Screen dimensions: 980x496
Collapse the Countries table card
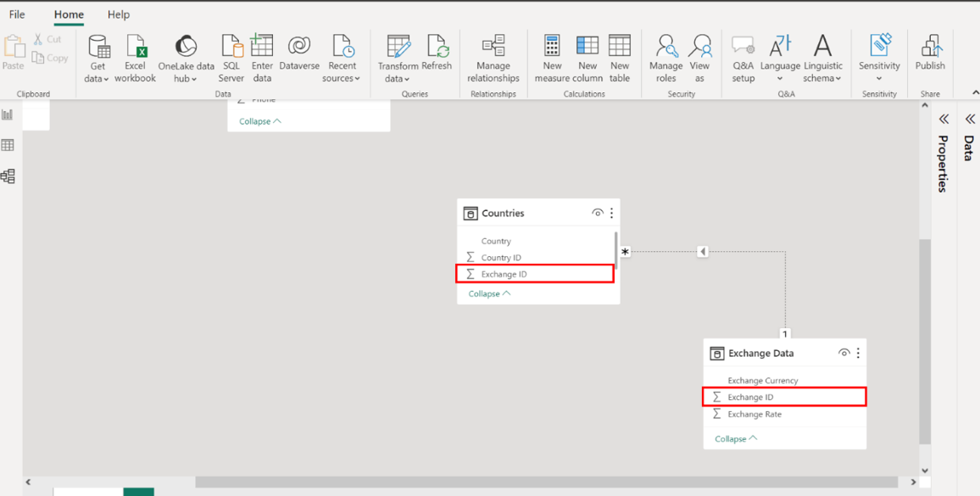tap(489, 293)
